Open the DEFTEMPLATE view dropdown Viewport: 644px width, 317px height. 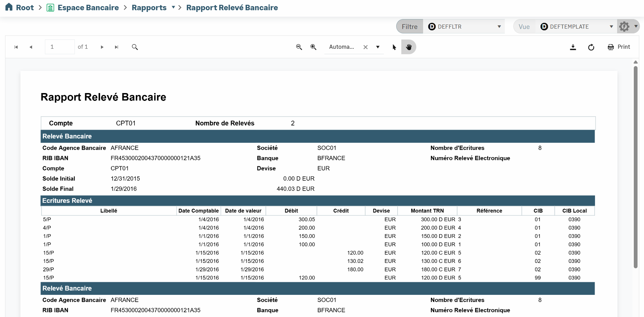pyautogui.click(x=611, y=27)
